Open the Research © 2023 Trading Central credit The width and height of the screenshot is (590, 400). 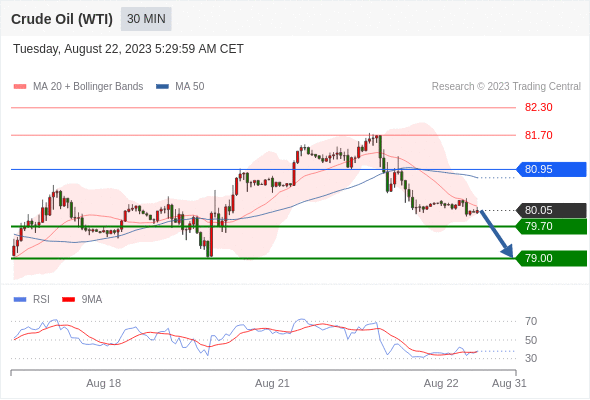coord(506,87)
